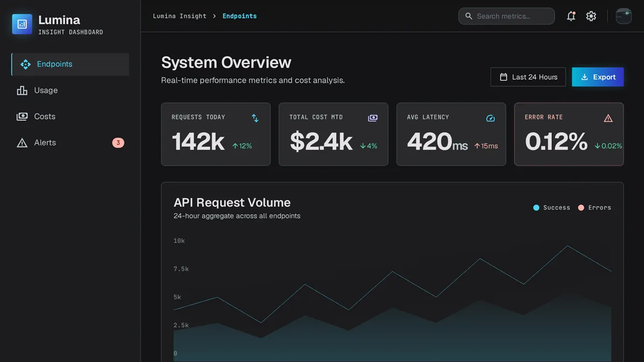Click the Usage bar chart icon
The image size is (644, 362).
[x=22, y=91]
